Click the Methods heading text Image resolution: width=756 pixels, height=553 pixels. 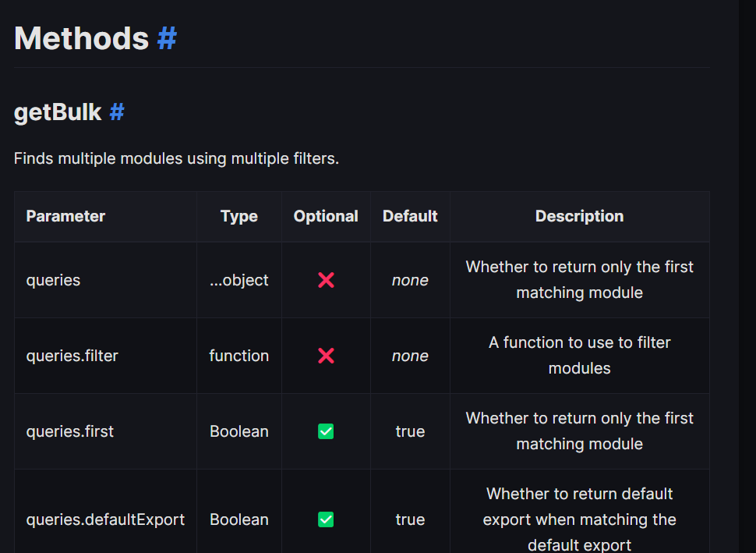pos(81,38)
